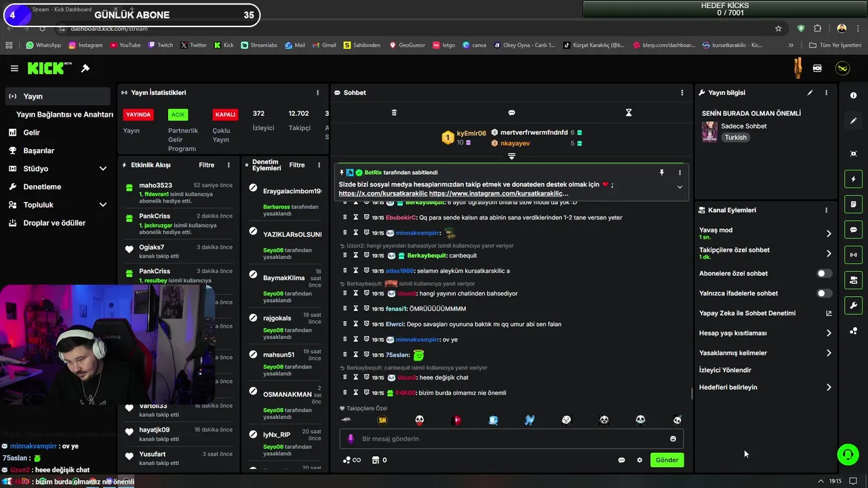Select Yayın in the left sidebar

[x=58, y=96]
